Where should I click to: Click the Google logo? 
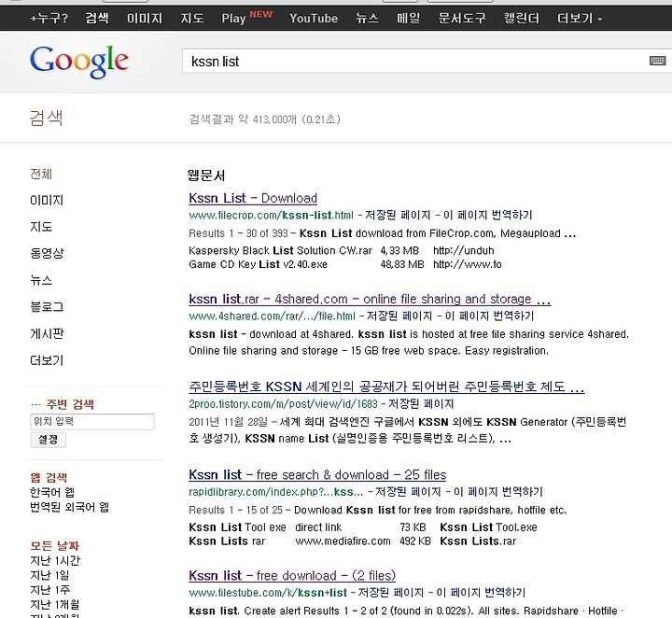pos(78,63)
